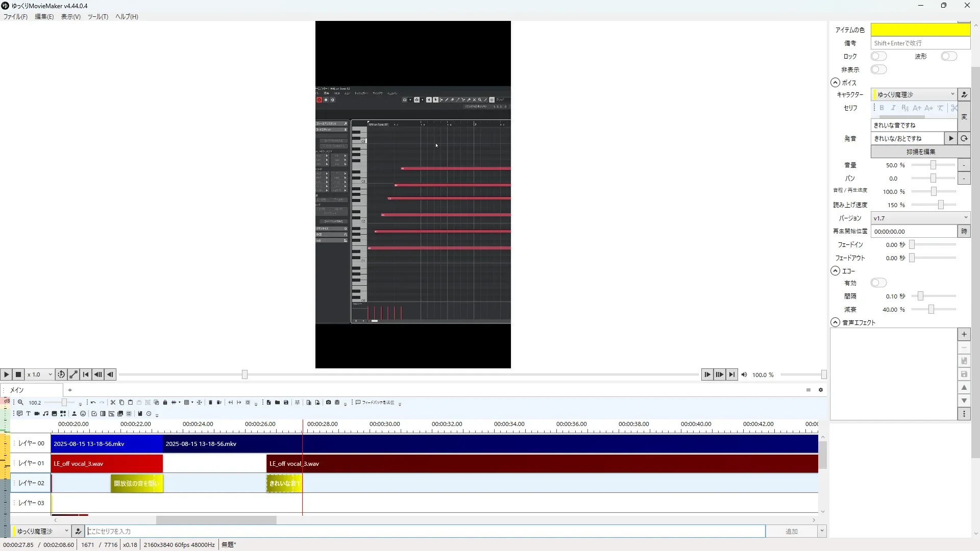Image resolution: width=980 pixels, height=551 pixels.
Task: Click the lock icon in timeline toolbar
Action: click(x=165, y=403)
